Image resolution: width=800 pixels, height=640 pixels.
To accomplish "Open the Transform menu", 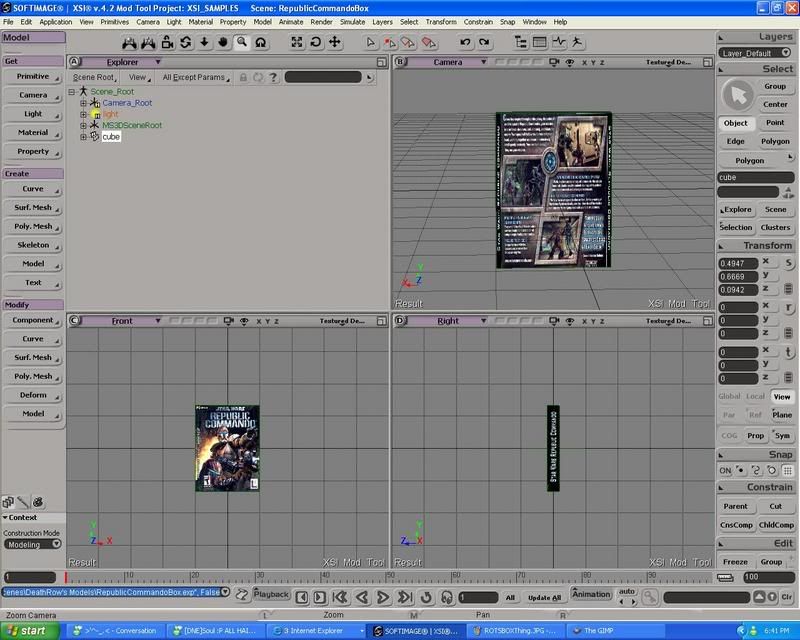I will click(x=441, y=22).
